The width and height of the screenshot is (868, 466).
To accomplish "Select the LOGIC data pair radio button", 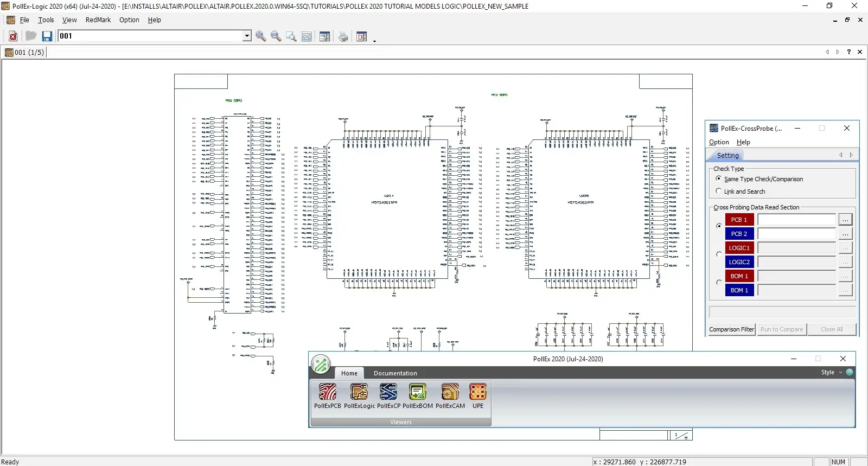I will tap(719, 254).
